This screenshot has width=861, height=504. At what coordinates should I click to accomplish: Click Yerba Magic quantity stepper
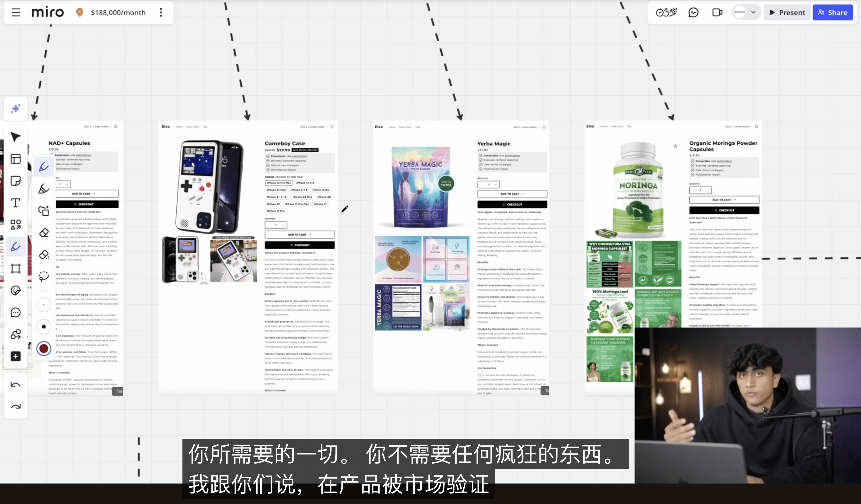click(488, 185)
